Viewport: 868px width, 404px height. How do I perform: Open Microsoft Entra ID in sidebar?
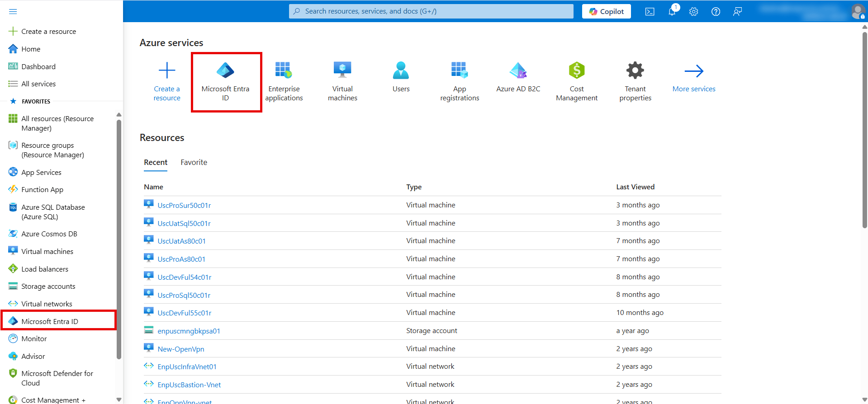(x=50, y=321)
